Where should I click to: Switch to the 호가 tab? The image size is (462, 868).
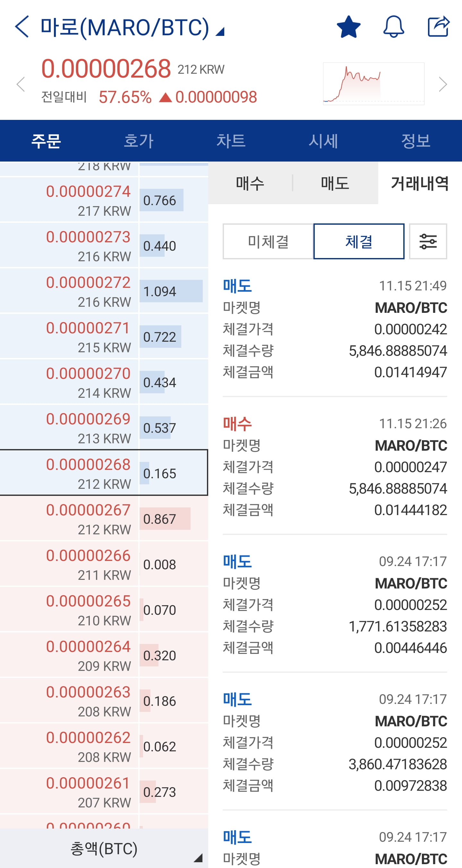[x=139, y=140]
